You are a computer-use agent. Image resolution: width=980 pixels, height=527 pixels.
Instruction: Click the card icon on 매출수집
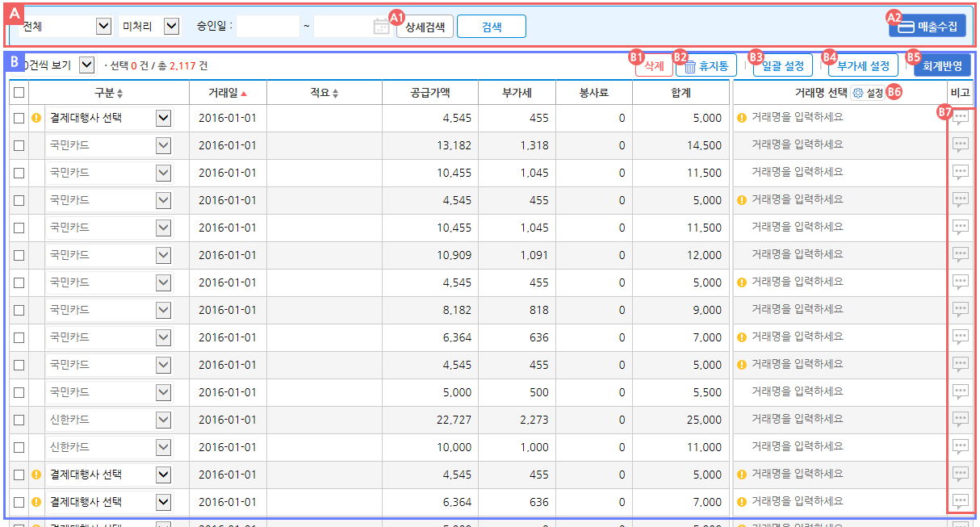point(906,27)
